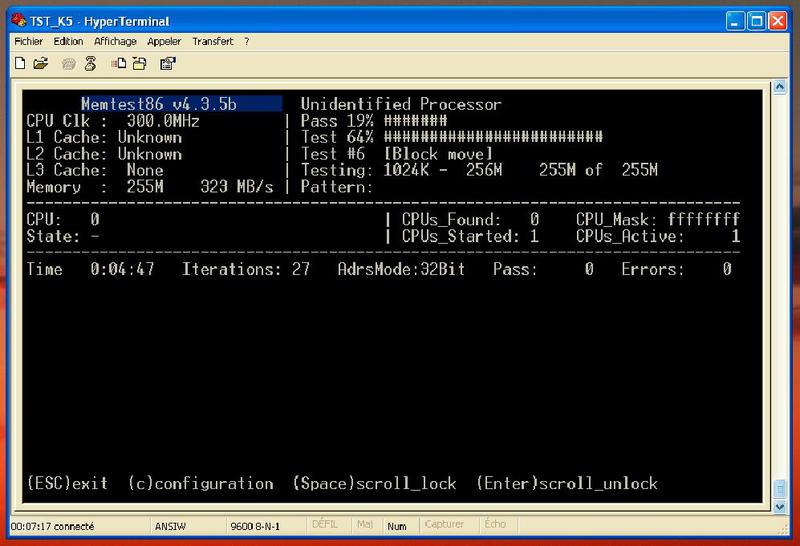Open connection Properties toolbar icon
This screenshot has width=800, height=546.
click(168, 63)
